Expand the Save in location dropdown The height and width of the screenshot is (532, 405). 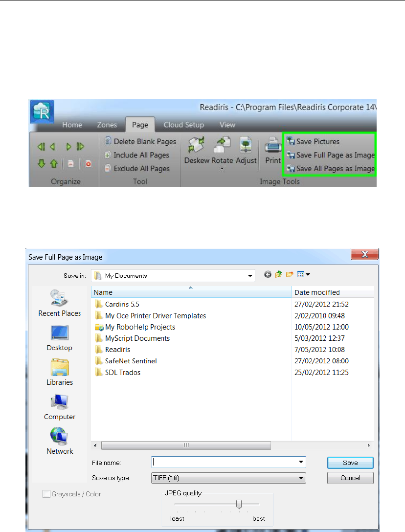(250, 275)
